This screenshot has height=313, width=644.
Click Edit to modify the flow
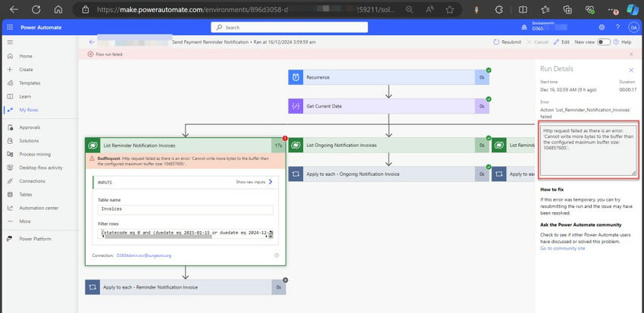pyautogui.click(x=561, y=42)
